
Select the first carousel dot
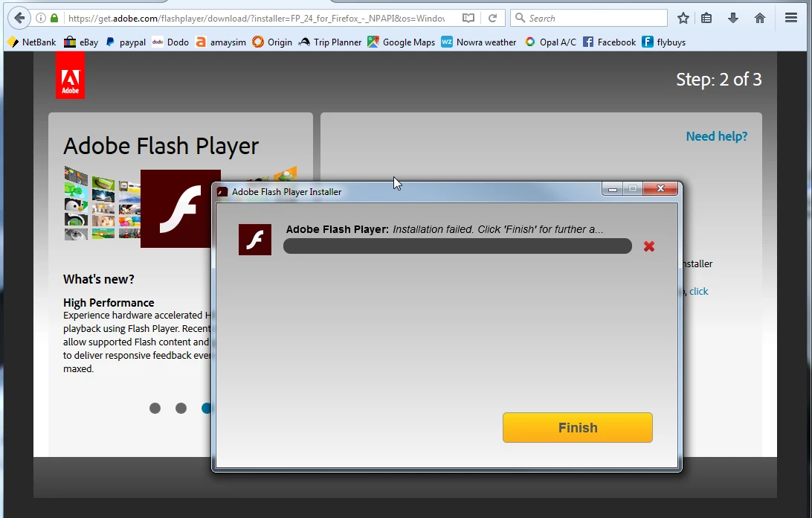[x=155, y=408]
